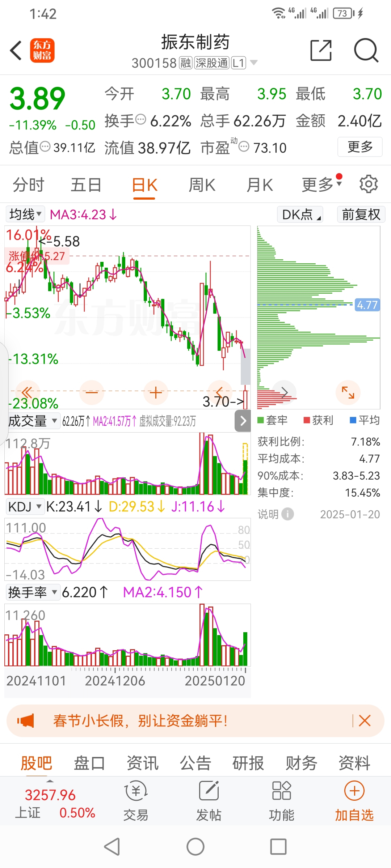
Task: Move the chart right one step
Action: click(284, 392)
